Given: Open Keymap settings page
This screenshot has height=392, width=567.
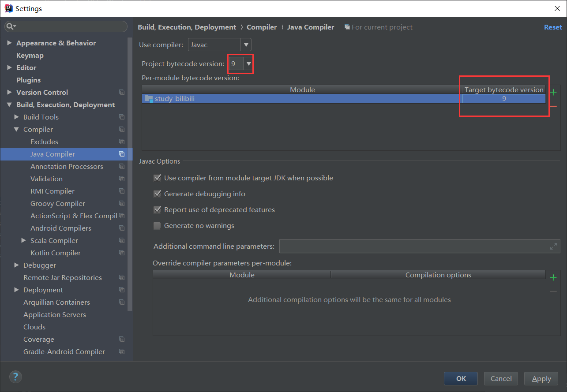Looking at the screenshot, I should point(30,55).
